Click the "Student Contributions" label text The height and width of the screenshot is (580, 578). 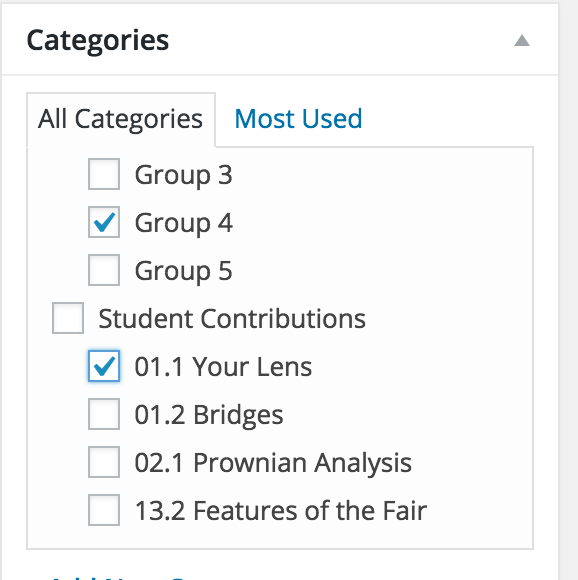(232, 318)
